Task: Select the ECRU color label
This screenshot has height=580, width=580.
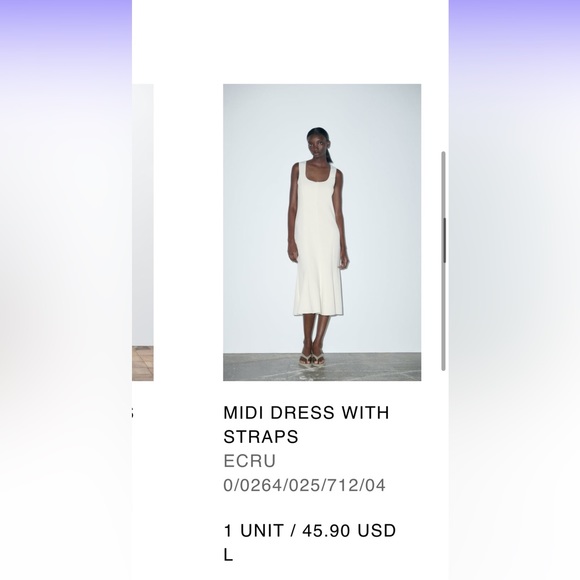Action: [250, 461]
